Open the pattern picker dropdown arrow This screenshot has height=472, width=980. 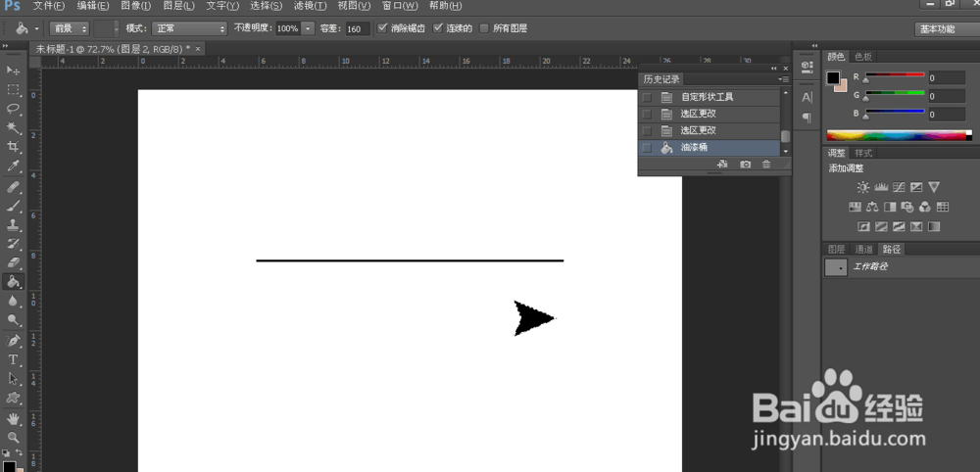pyautogui.click(x=116, y=28)
